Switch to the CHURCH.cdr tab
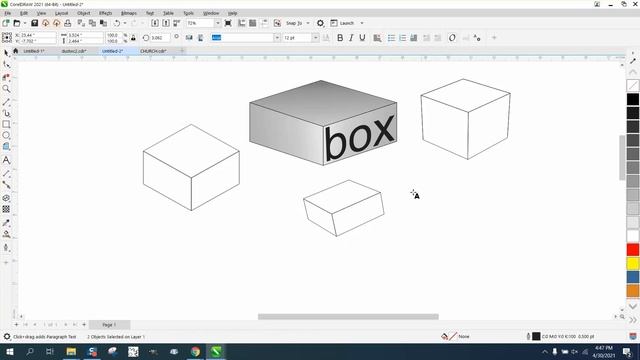The height and width of the screenshot is (360, 640). coord(153,51)
